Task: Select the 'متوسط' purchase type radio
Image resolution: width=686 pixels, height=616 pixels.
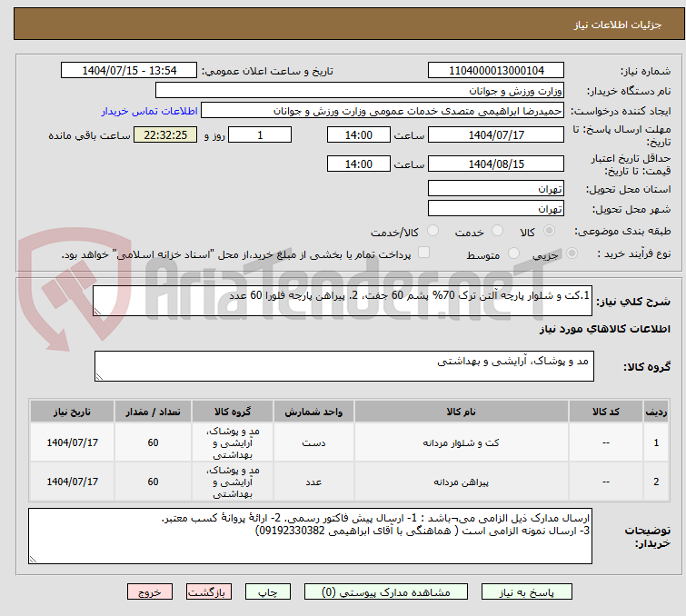Action: pyautogui.click(x=513, y=253)
